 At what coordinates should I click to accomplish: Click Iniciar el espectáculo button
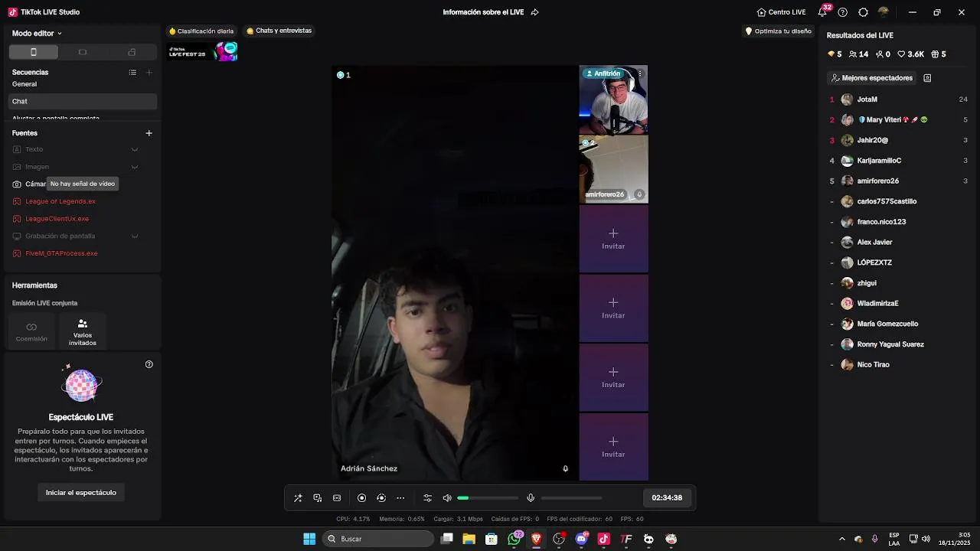click(x=81, y=493)
